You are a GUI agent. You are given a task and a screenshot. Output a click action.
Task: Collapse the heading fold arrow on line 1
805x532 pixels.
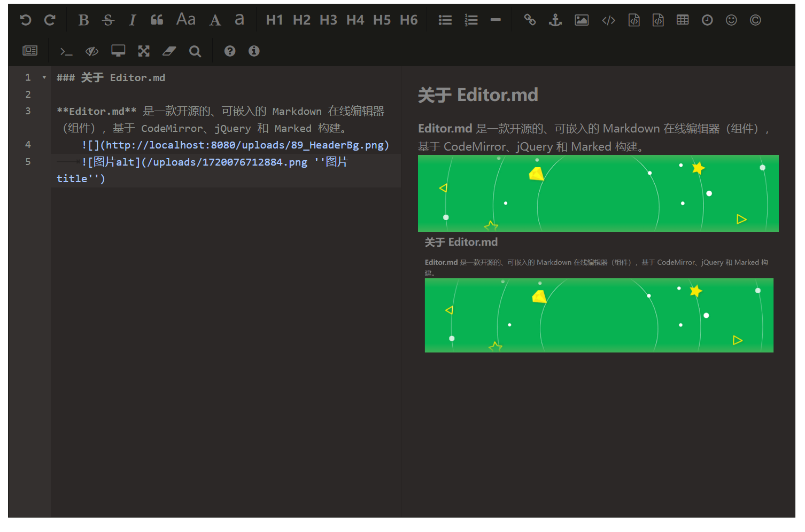[44, 78]
